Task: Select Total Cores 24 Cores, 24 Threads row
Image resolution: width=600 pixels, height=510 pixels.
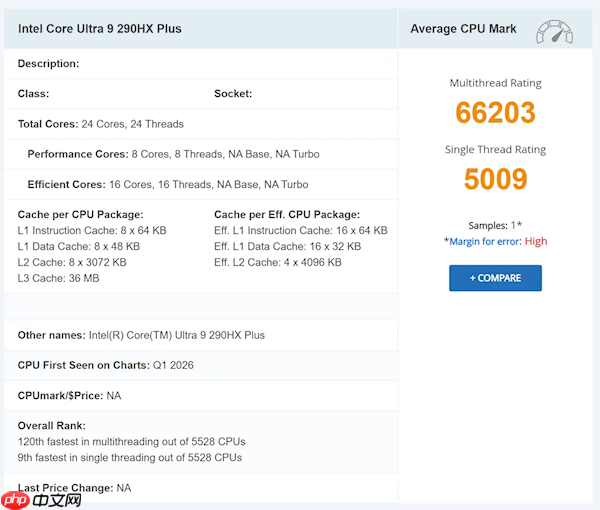Action: (x=201, y=124)
